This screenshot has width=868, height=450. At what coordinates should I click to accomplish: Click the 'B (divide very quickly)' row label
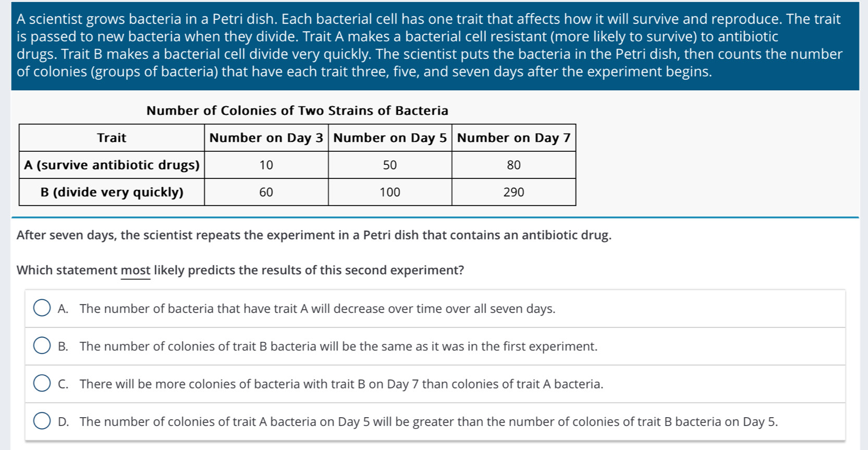click(112, 192)
